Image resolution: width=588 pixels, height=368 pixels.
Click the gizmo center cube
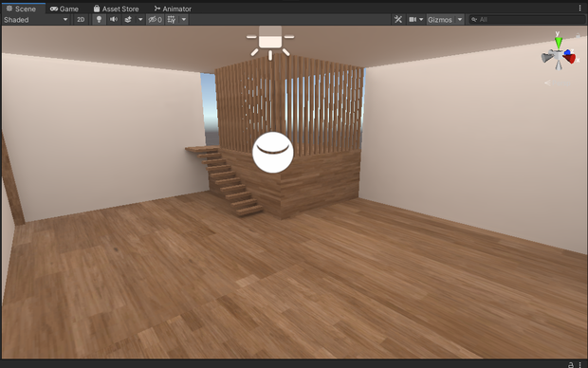559,56
